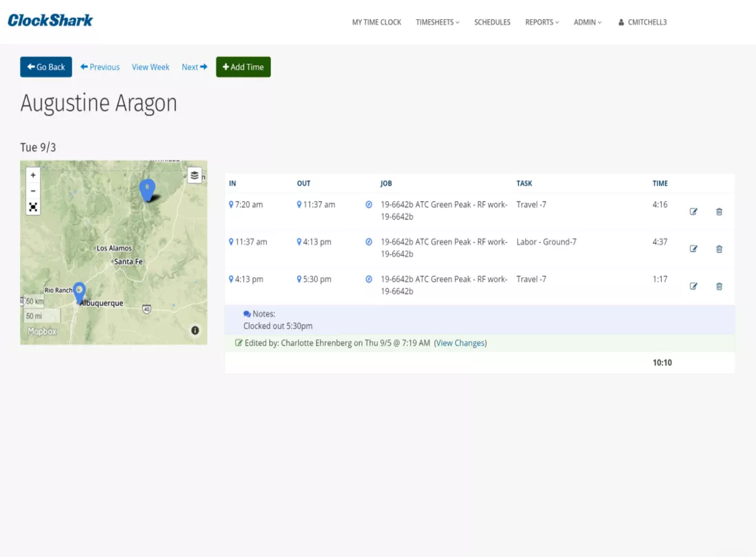The image size is (756, 557).
Task: Open My Time Clock page
Action: (377, 22)
